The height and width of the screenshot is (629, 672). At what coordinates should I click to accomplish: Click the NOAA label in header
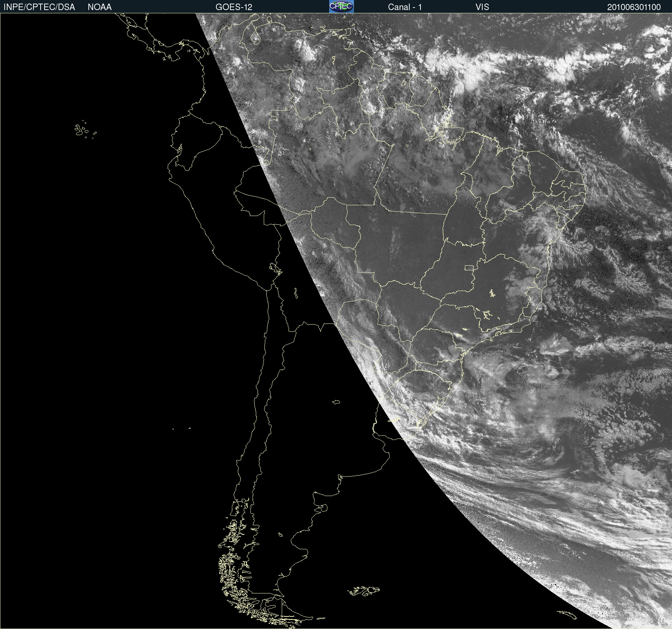point(100,7)
